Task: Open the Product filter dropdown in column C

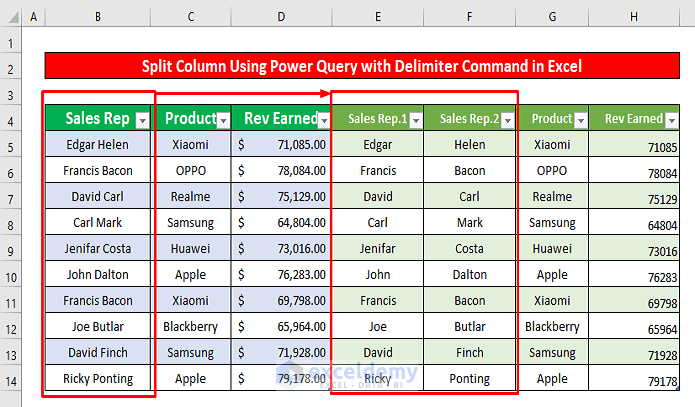Action: tap(222, 120)
